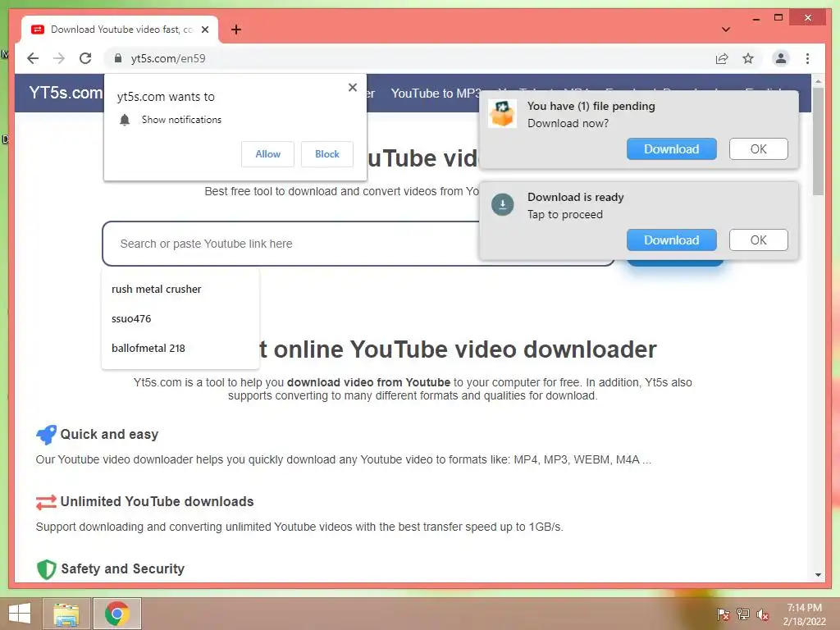The height and width of the screenshot is (630, 840).
Task: Maximize the Chrome window
Action: (x=778, y=18)
